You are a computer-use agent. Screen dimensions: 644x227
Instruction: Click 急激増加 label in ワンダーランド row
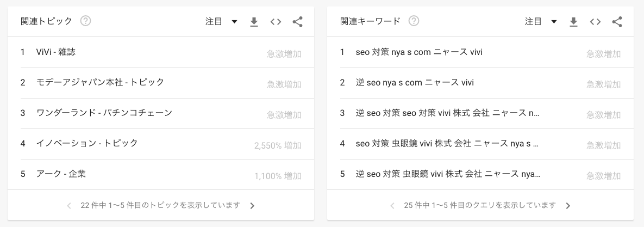click(284, 115)
